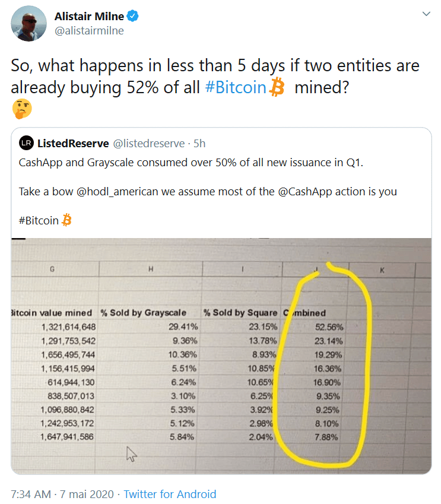Click the 5h timestamp on quoted tweet
The width and height of the screenshot is (441, 504).
199,143
